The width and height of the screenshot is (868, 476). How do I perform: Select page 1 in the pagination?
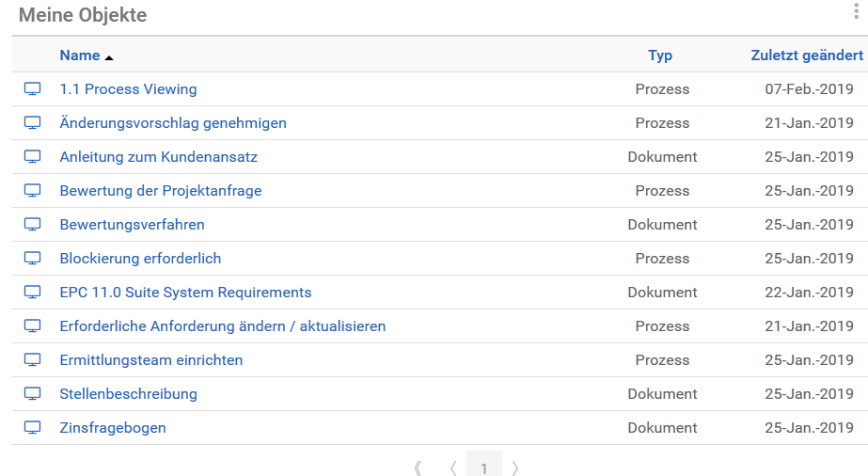pyautogui.click(x=484, y=467)
